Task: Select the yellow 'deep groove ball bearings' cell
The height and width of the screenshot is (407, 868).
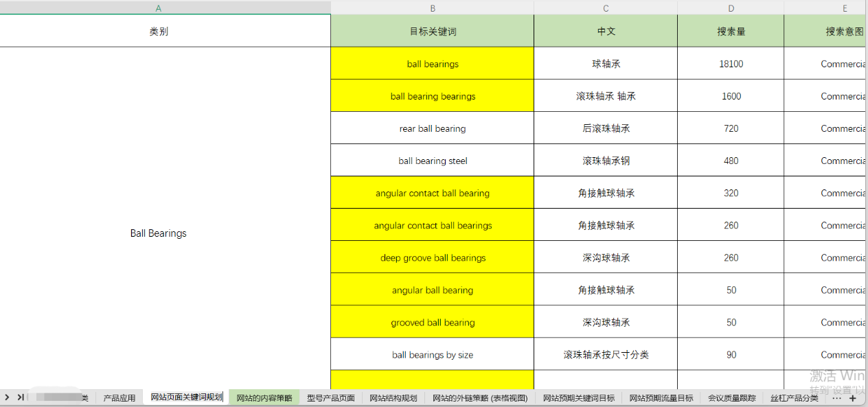Action: coord(432,258)
